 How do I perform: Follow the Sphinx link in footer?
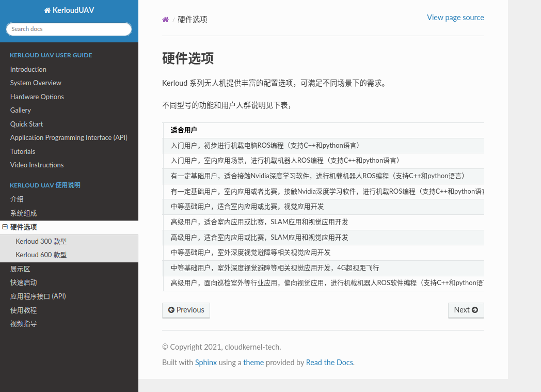(205, 363)
